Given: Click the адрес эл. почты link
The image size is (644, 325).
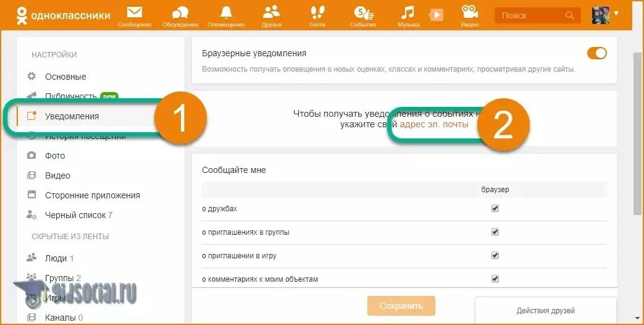Looking at the screenshot, I should 433,124.
